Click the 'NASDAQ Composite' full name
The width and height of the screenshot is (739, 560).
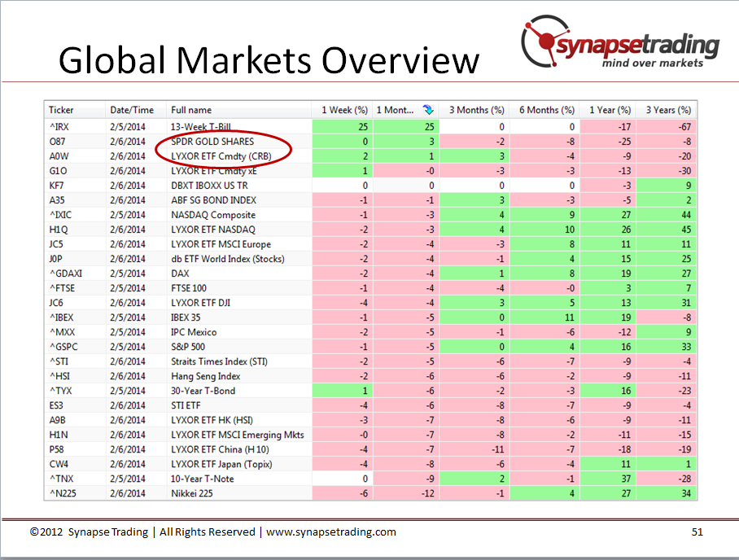pos(213,215)
